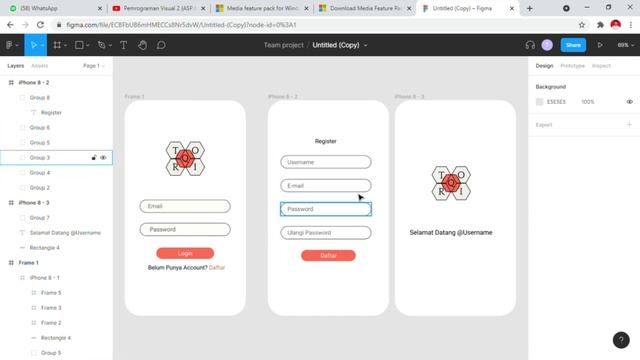Click the Share button

click(573, 45)
